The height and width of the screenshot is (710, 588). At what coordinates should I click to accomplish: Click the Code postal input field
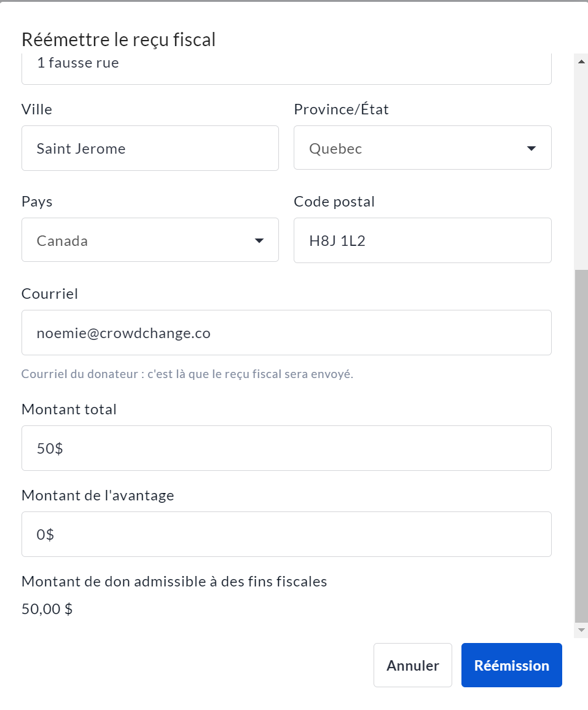click(422, 240)
